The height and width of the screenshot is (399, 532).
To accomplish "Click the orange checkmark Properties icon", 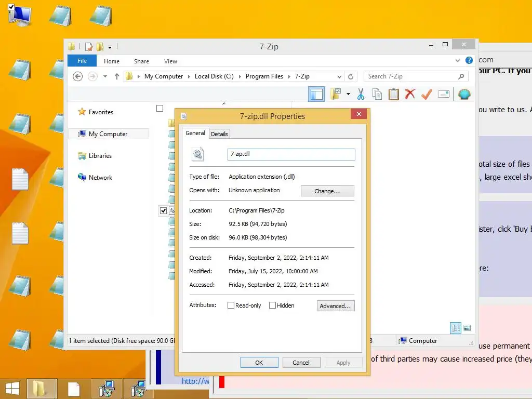I will point(427,94).
